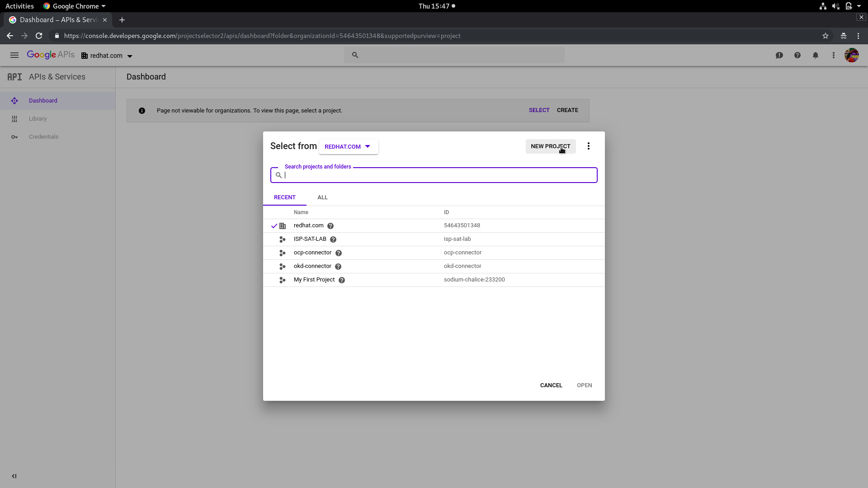This screenshot has height=488, width=868.
Task: Open the hamburger navigation menu
Action: coord(14,55)
